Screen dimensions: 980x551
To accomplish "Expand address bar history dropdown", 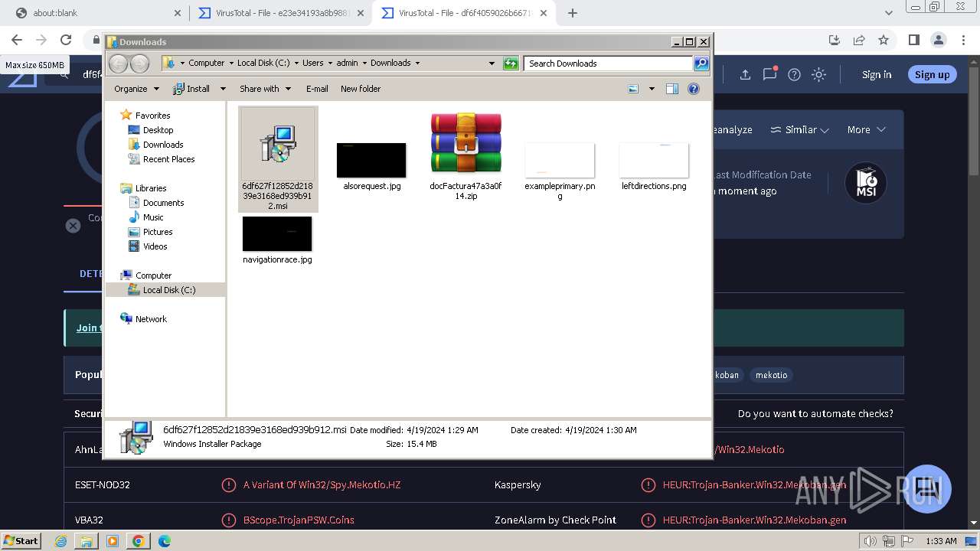I will point(492,64).
